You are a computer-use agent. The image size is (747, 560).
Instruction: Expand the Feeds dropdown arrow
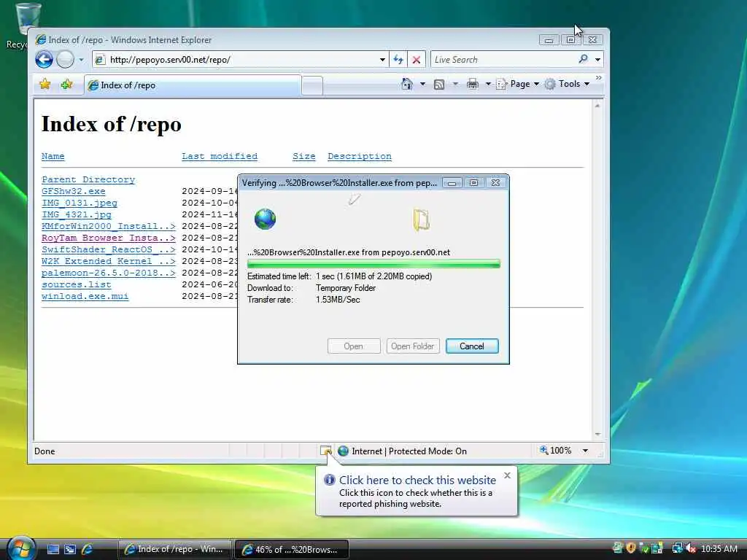[x=455, y=85]
